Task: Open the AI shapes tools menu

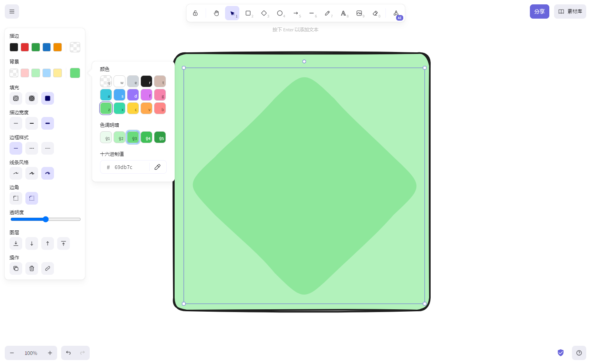Action: point(396,13)
